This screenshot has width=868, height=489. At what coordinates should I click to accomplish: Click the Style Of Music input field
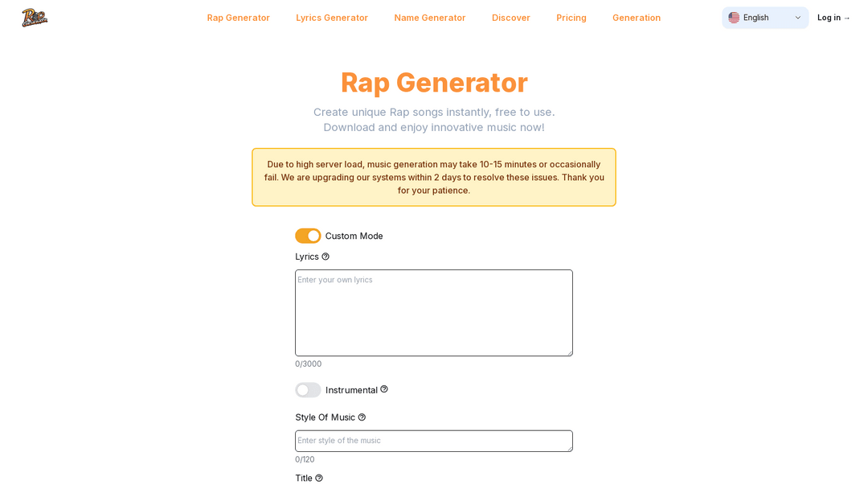[x=434, y=441]
